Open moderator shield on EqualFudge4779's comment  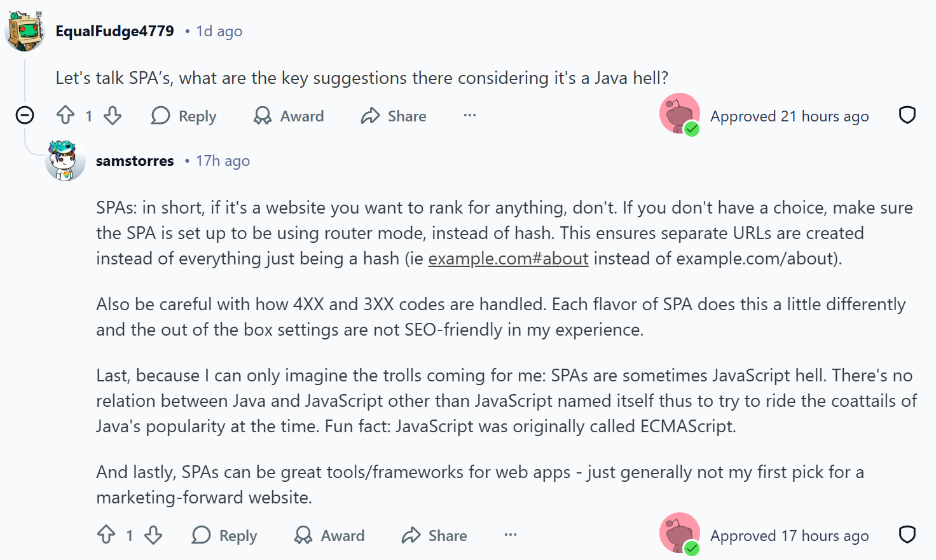(907, 115)
